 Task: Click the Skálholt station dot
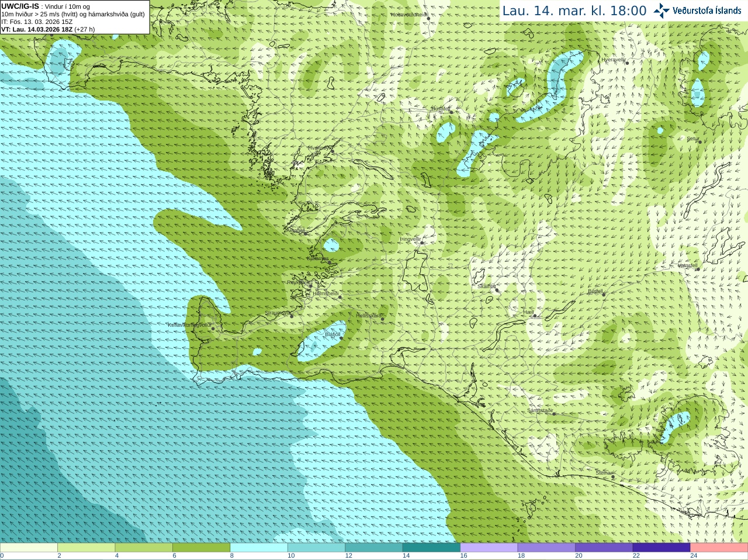click(497, 290)
